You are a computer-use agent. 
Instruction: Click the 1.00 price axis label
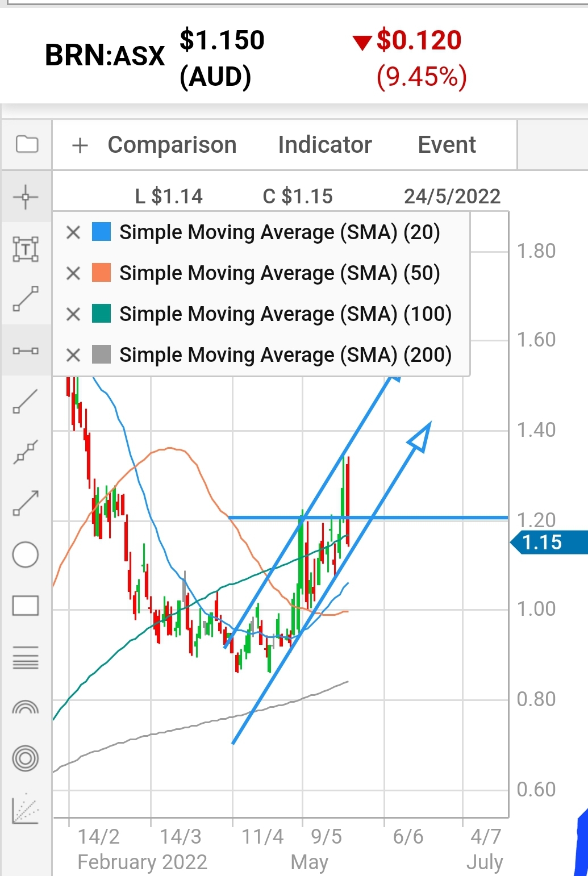(536, 609)
